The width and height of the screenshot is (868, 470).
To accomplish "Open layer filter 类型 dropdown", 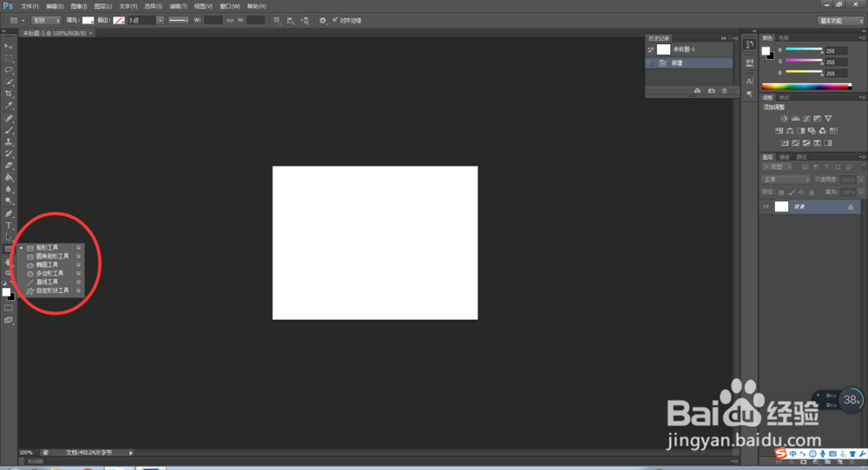I will [x=777, y=167].
